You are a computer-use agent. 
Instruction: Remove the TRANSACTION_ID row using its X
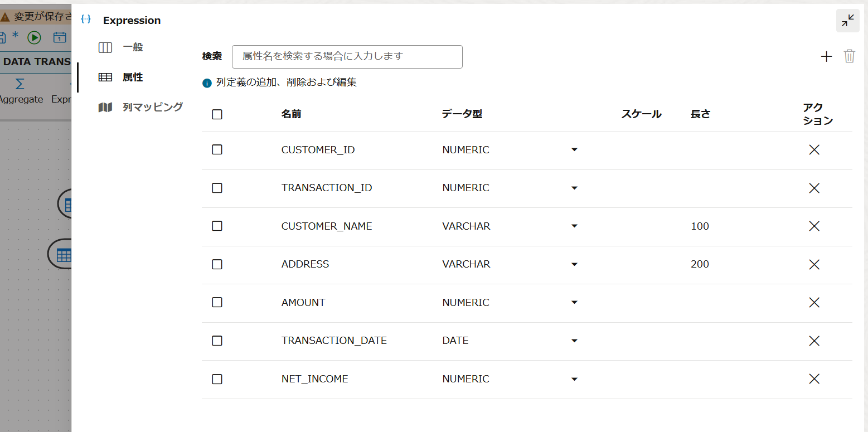click(x=814, y=188)
